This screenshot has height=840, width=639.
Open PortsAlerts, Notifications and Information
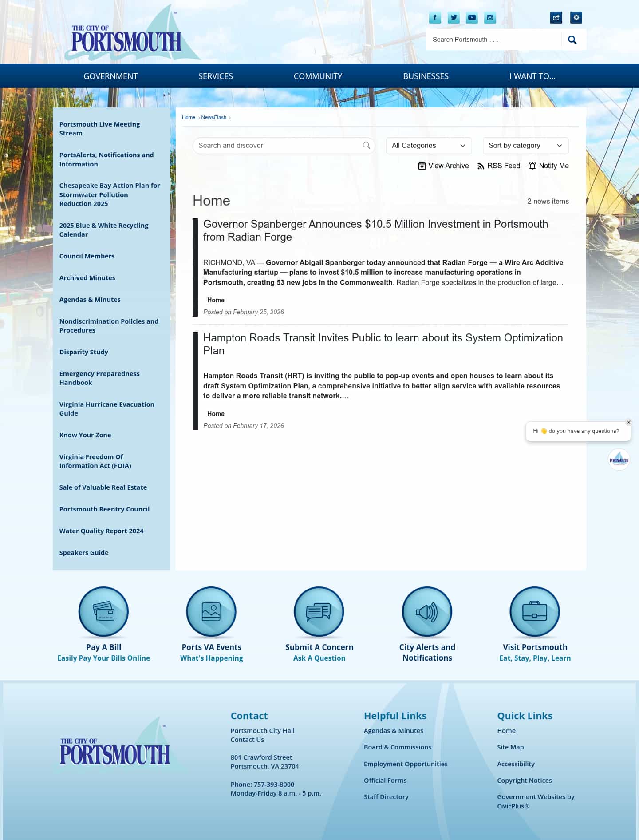pyautogui.click(x=106, y=159)
